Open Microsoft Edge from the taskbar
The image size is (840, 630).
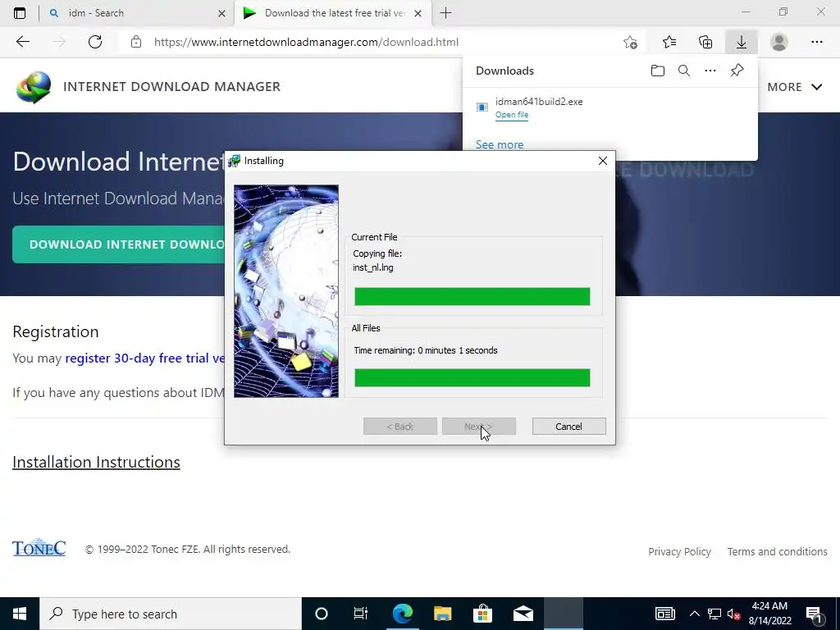point(402,614)
